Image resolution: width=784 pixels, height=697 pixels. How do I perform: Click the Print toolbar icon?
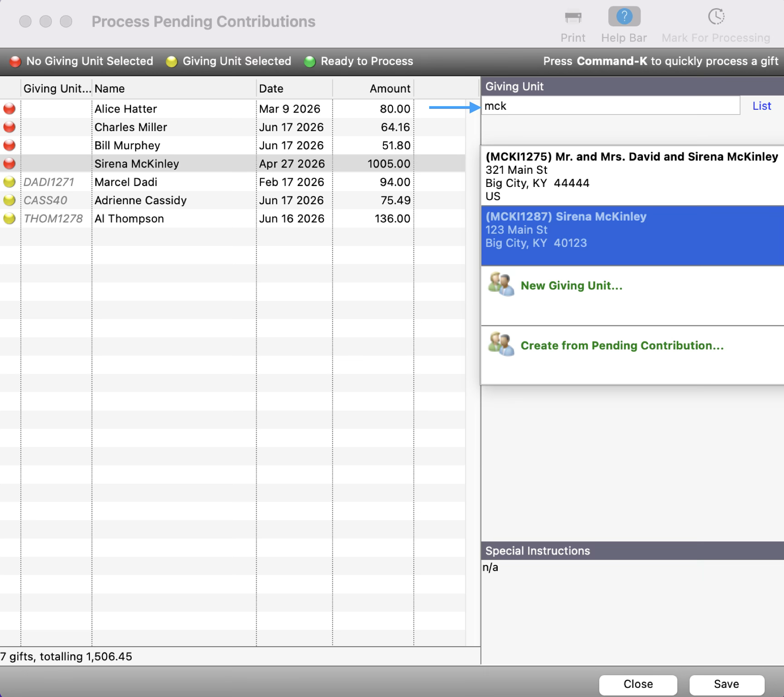573,17
